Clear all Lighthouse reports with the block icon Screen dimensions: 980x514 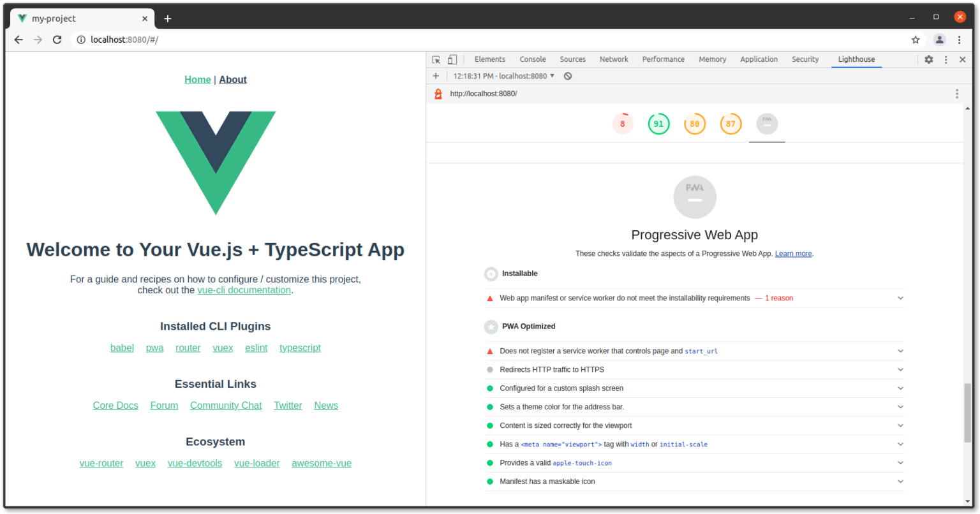(x=567, y=75)
